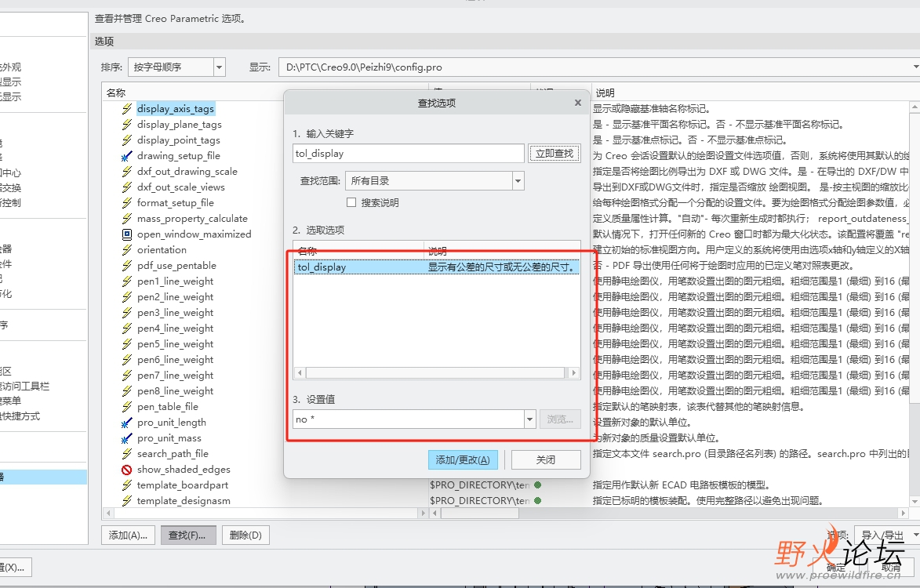Click lightning icon beside template_designasm
The width and height of the screenshot is (920, 588).
[127, 501]
